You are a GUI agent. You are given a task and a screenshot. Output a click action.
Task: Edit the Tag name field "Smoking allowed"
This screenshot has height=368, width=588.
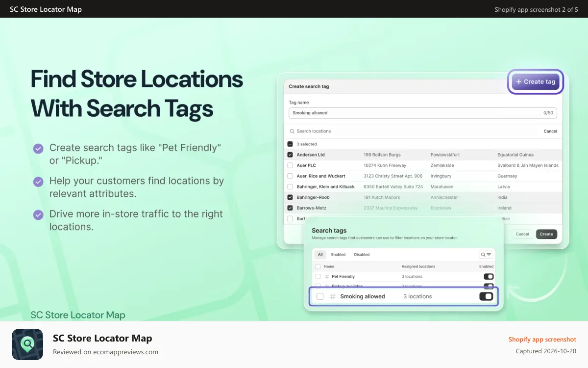coord(422,113)
